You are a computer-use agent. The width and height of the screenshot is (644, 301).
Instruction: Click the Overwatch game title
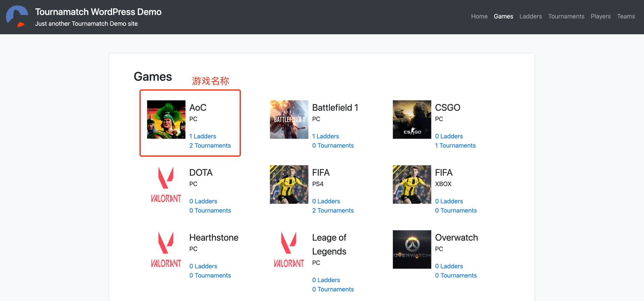tap(457, 238)
